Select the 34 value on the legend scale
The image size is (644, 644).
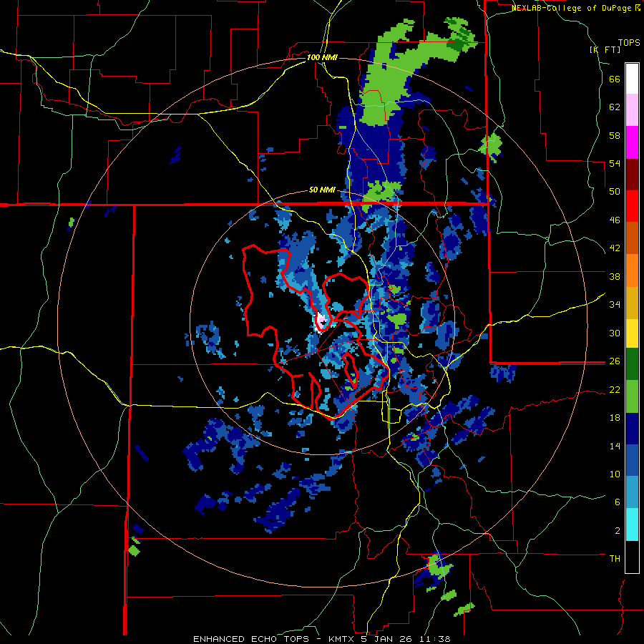[615, 305]
